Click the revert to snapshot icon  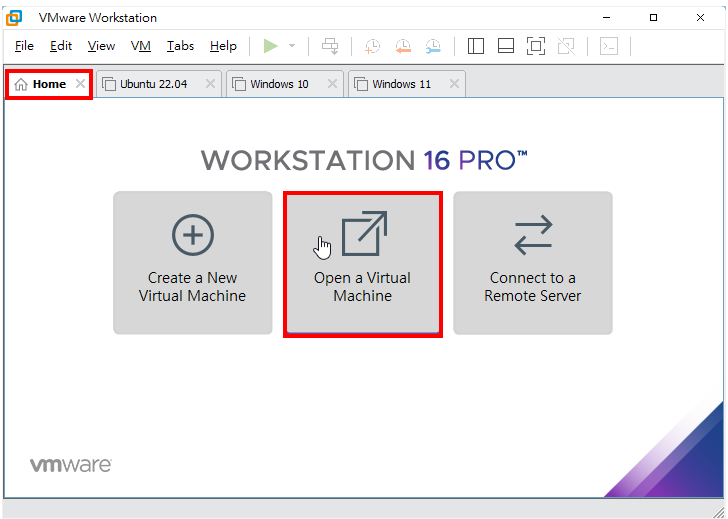(x=403, y=46)
